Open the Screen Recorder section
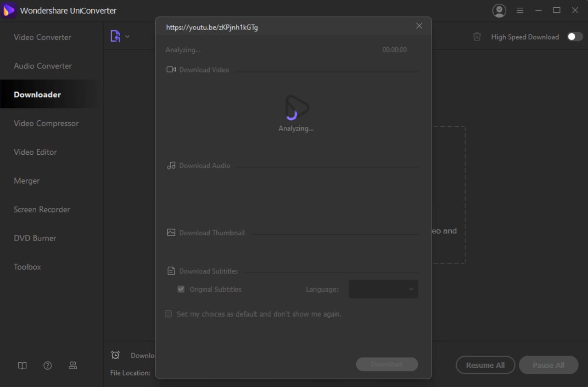 pyautogui.click(x=42, y=209)
